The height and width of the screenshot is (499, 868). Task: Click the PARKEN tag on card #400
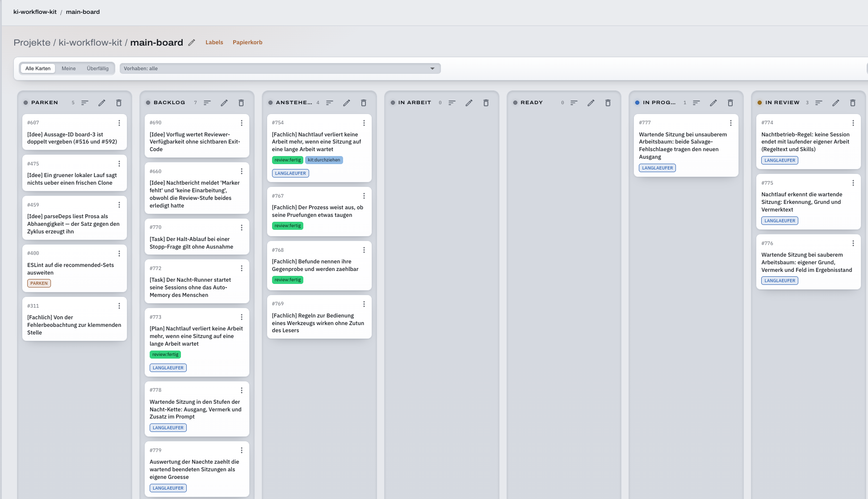[x=39, y=283]
